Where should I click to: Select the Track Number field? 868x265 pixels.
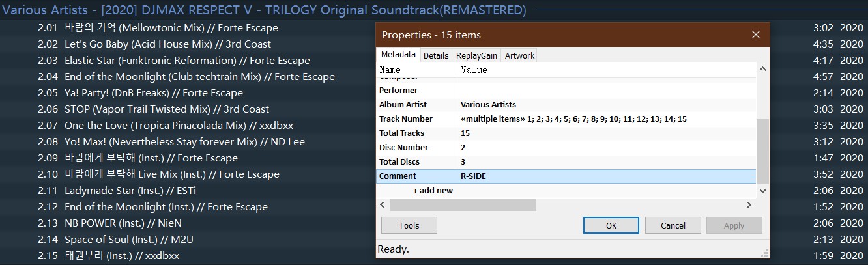point(405,119)
